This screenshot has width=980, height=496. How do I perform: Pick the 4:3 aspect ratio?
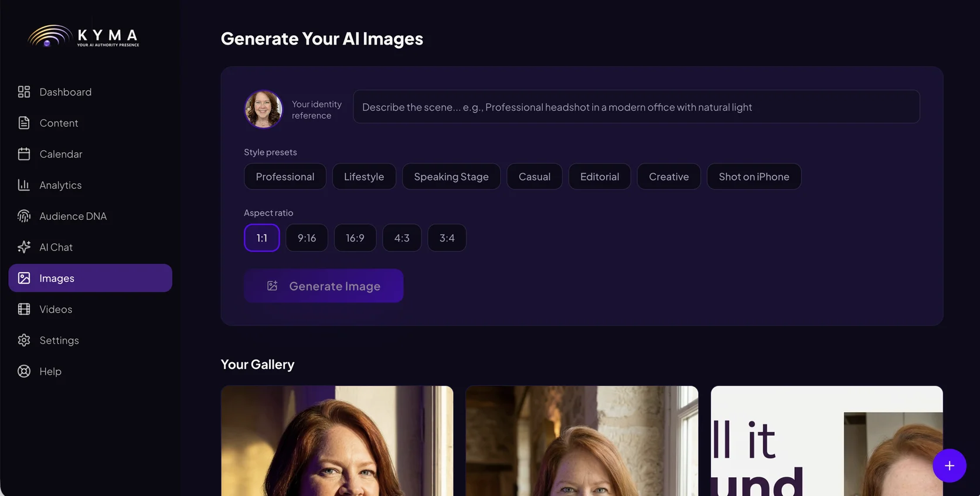[x=402, y=238]
